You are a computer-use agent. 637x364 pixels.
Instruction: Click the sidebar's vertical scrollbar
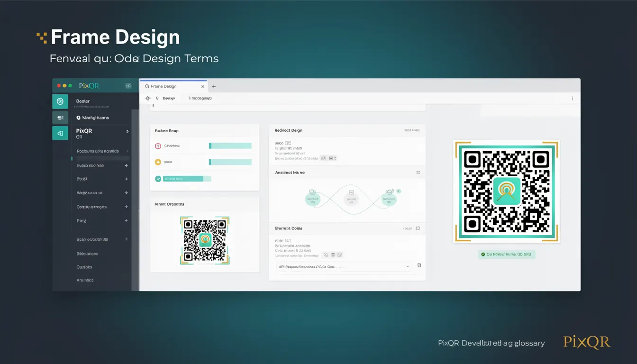tap(135, 199)
